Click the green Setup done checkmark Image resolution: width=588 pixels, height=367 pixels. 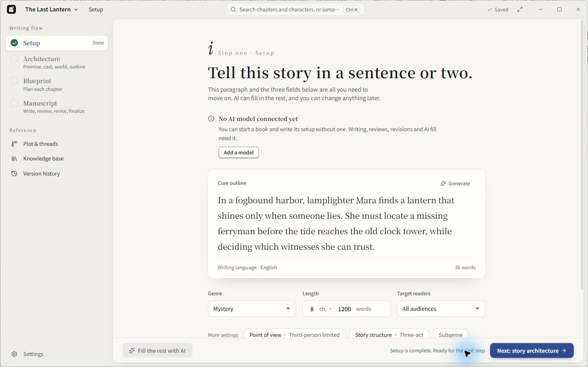point(14,43)
